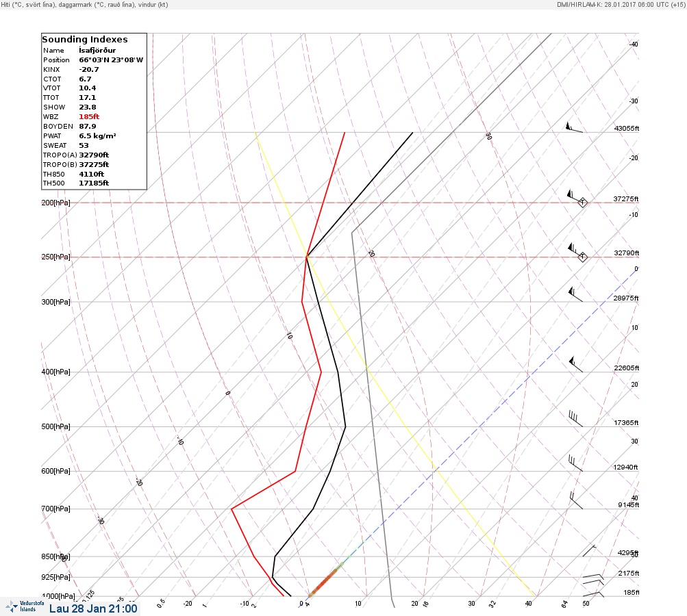Select the position value 66°03'N 23°08'W
This screenshot has height=616, width=687.
click(111, 60)
